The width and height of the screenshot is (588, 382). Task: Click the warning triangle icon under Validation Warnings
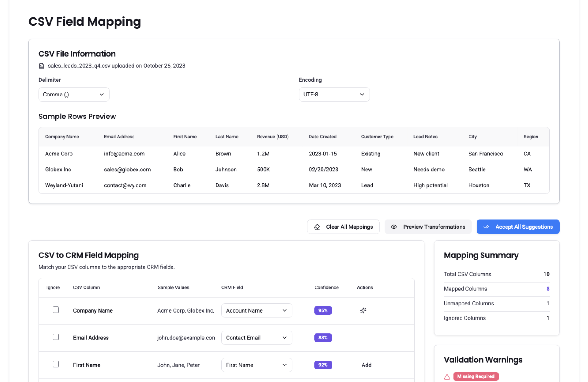coord(447,376)
